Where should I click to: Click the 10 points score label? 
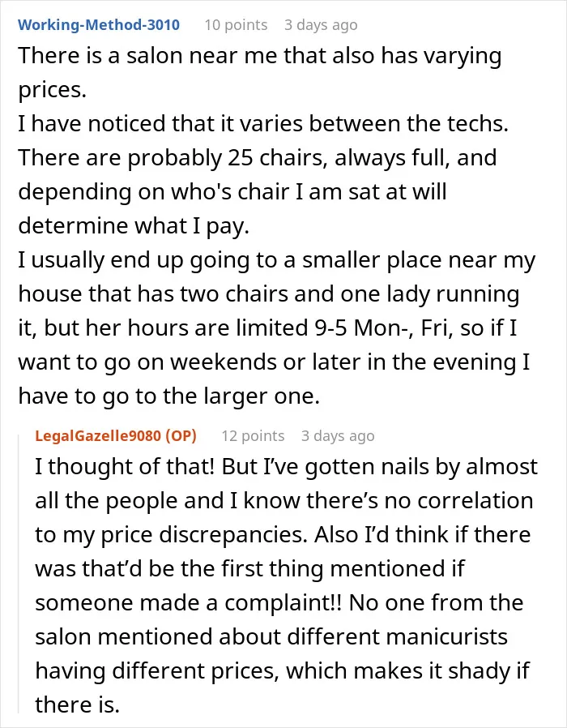[x=236, y=24]
